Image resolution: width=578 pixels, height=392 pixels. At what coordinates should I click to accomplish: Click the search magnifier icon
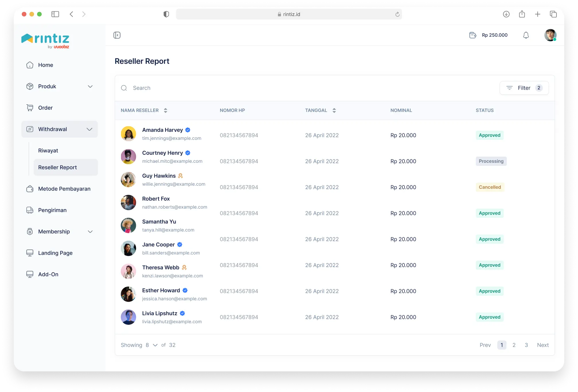click(124, 88)
